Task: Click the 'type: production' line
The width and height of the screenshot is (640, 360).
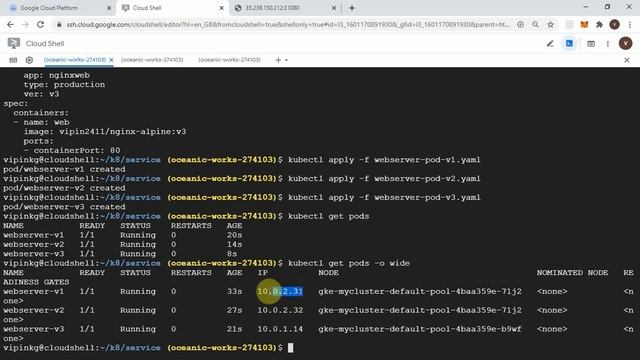Action: pos(64,84)
